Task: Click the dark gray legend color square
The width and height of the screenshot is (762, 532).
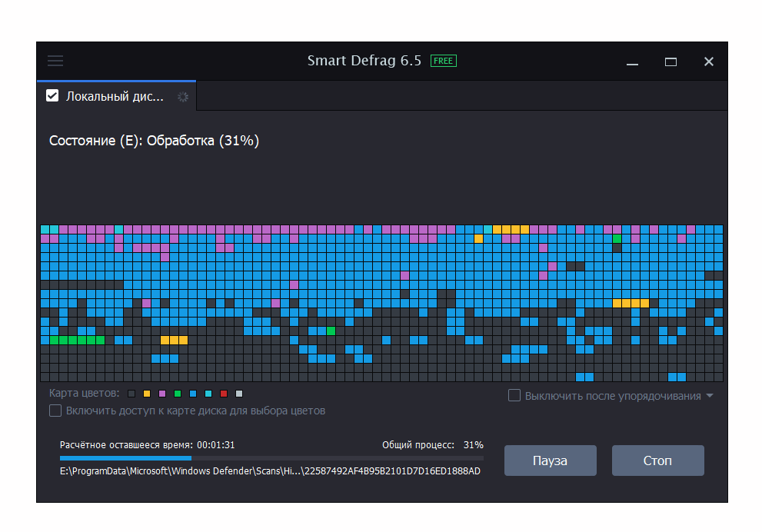Action: click(x=131, y=394)
